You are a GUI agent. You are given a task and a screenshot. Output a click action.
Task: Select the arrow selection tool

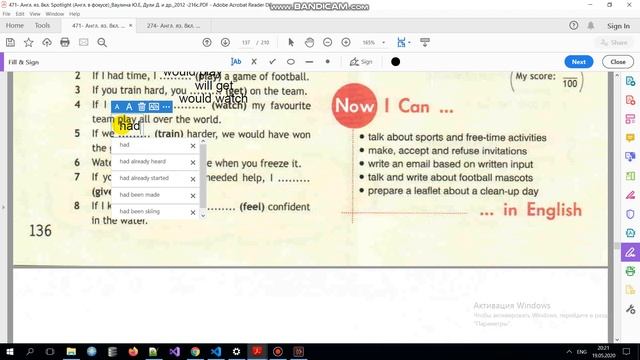point(291,42)
